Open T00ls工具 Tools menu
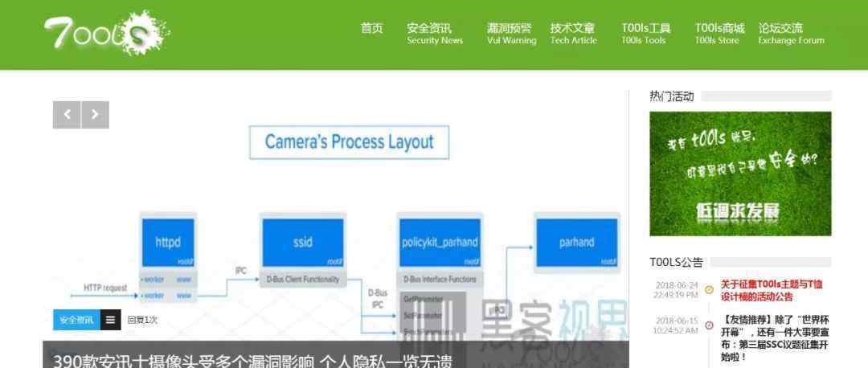Image resolution: width=868 pixels, height=368 pixels. point(645,33)
